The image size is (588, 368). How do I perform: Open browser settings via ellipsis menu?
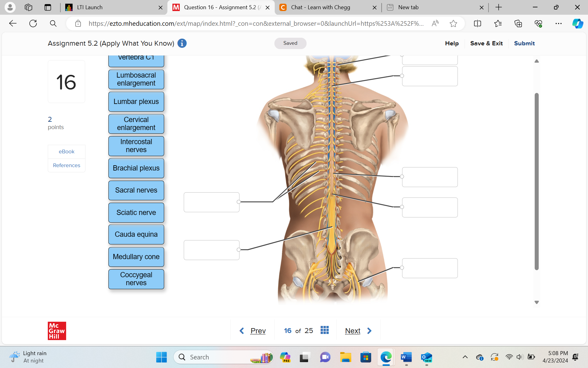[559, 23]
